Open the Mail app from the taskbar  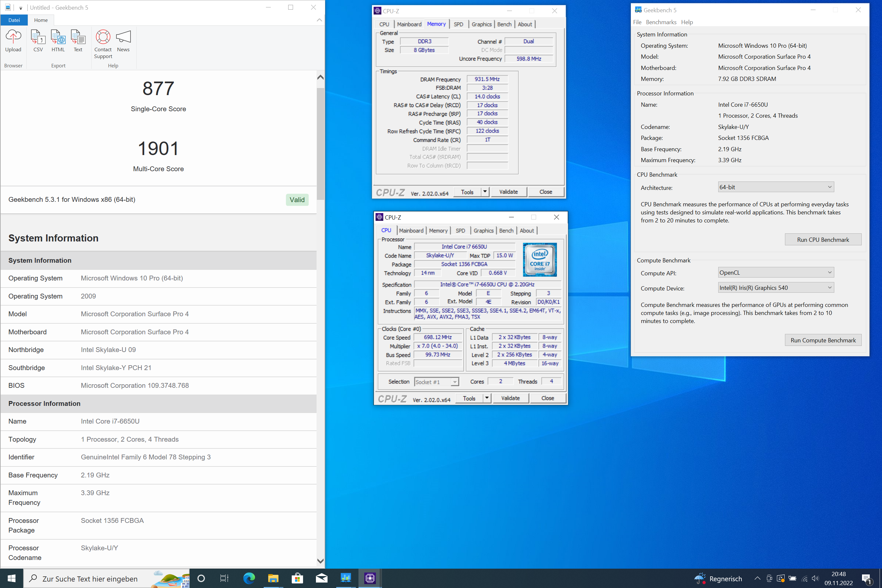[321, 579]
